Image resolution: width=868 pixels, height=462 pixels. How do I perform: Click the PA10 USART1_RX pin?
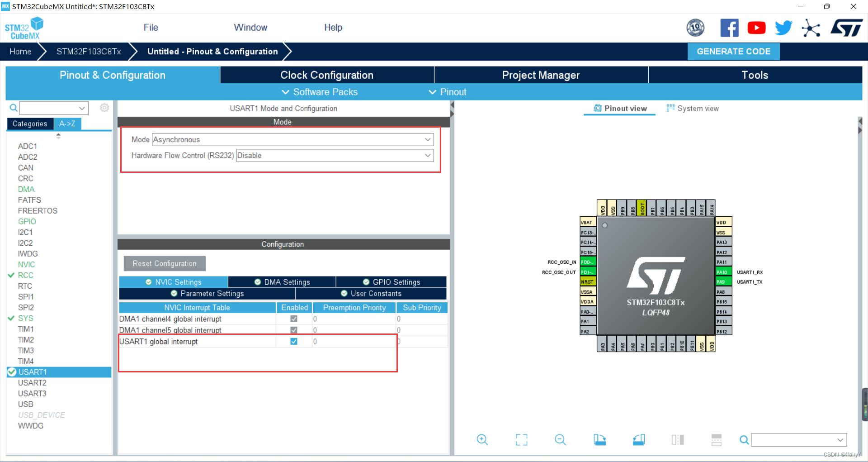pos(723,272)
